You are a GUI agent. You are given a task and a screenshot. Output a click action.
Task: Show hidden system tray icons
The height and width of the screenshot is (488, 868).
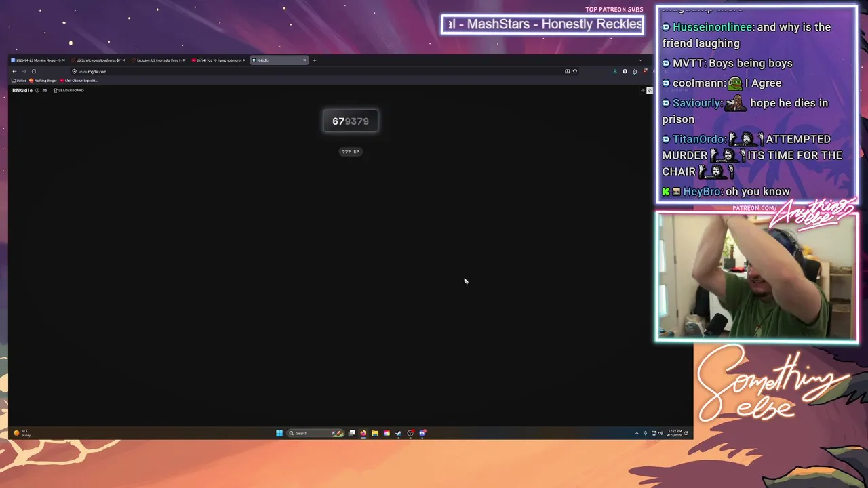(x=637, y=433)
